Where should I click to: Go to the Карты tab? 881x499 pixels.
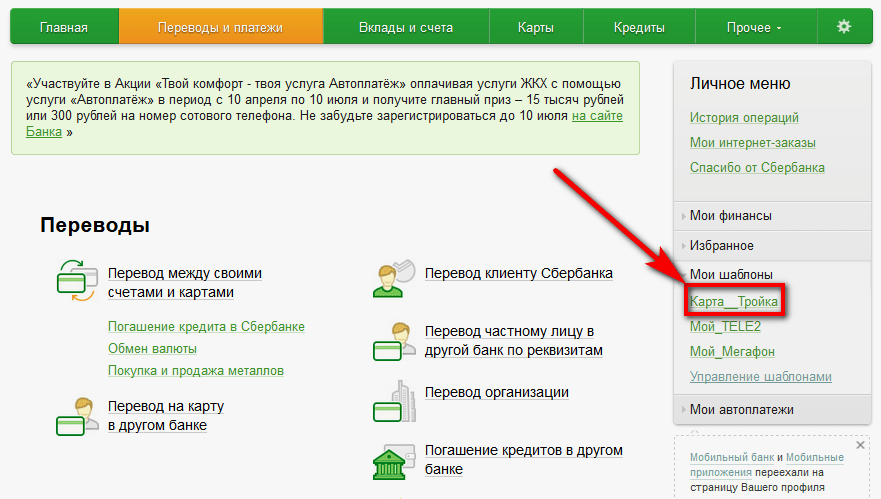point(536,27)
